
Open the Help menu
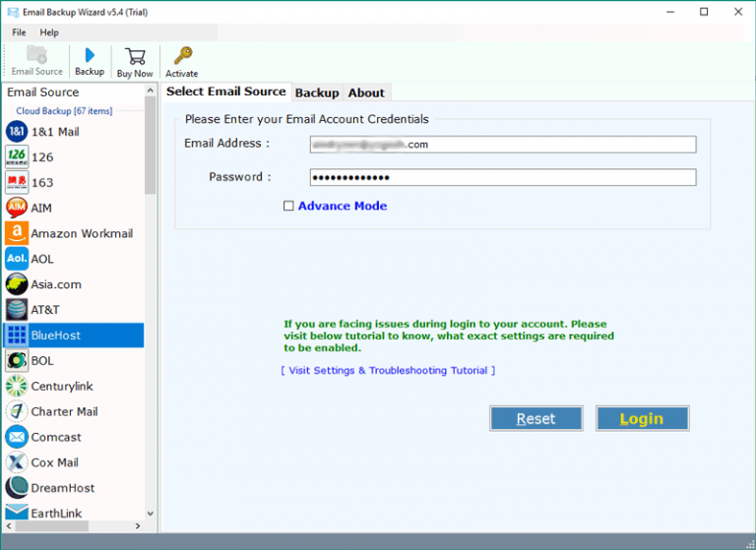[49, 32]
